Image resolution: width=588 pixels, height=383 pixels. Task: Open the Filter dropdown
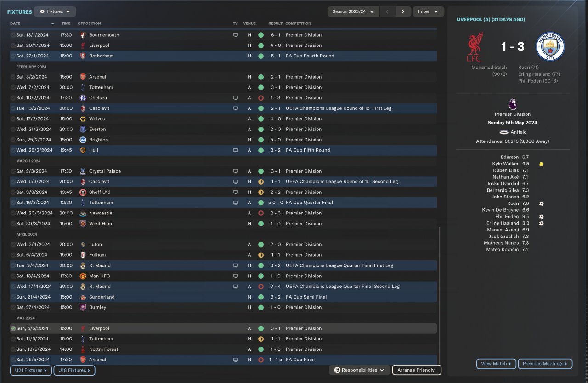429,11
